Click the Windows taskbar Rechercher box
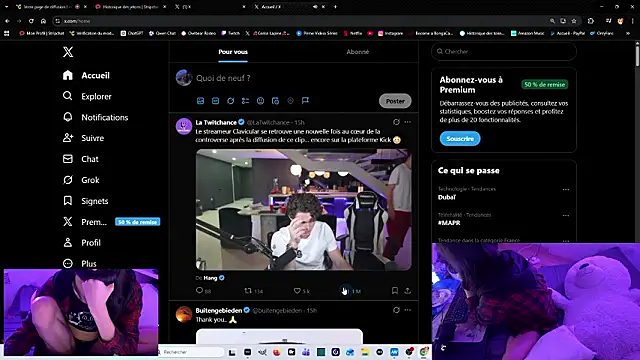640x360 pixels. 191,352
